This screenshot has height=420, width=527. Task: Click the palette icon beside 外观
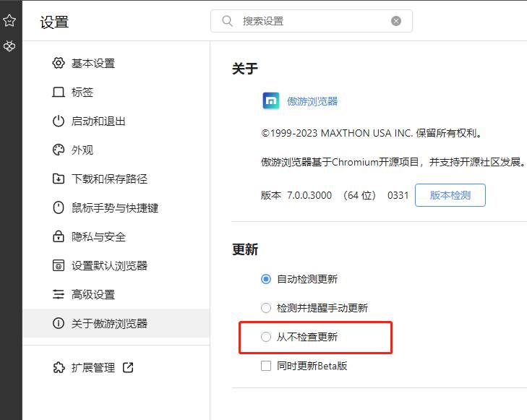point(59,150)
